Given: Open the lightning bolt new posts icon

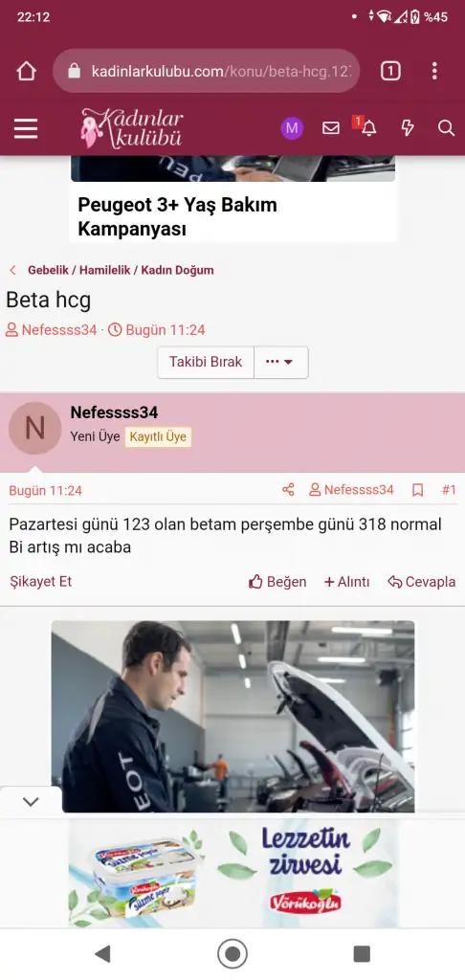Looking at the screenshot, I should [x=408, y=128].
